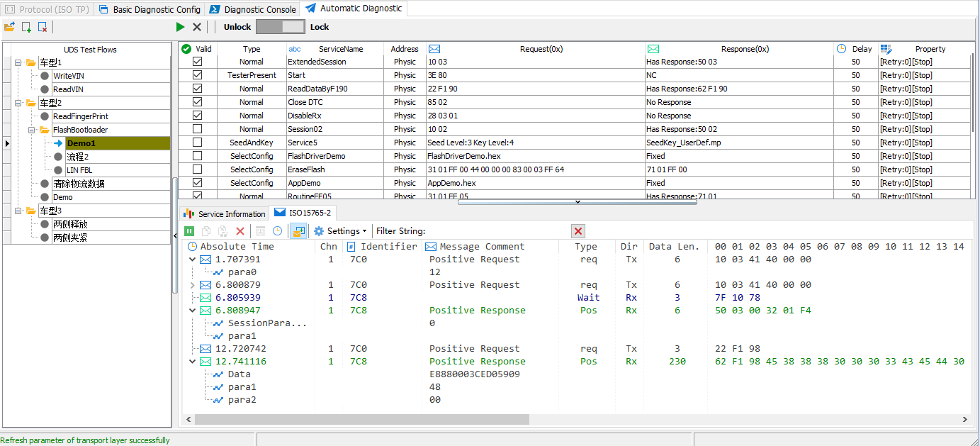
Task: Uncheck the DisableRx row Valid checkbox
Action: click(197, 116)
